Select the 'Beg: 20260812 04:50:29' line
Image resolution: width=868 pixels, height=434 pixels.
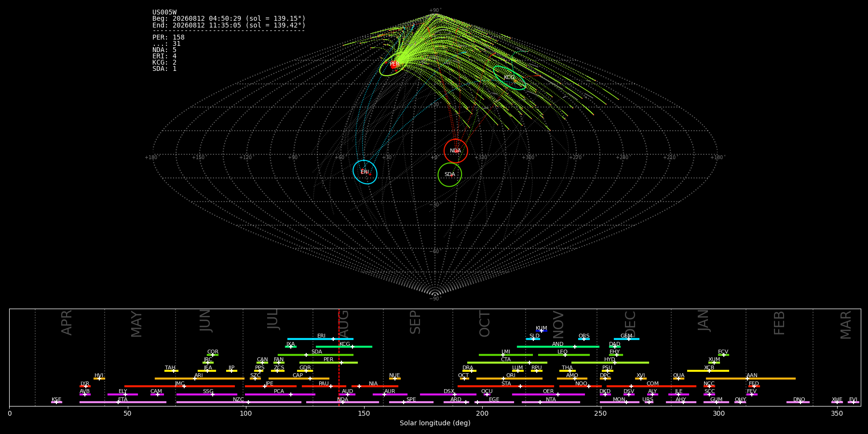229,19
